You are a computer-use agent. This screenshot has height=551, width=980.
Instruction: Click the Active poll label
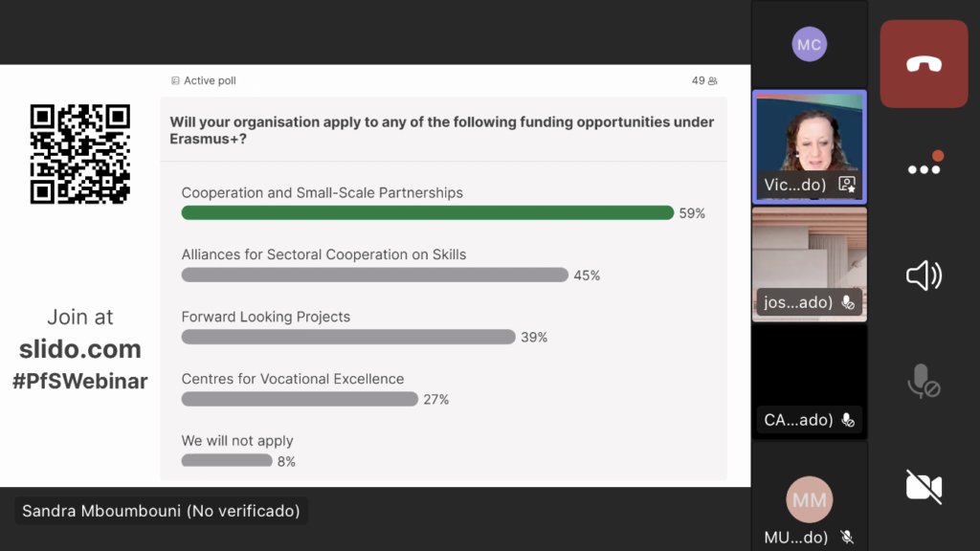(x=209, y=81)
